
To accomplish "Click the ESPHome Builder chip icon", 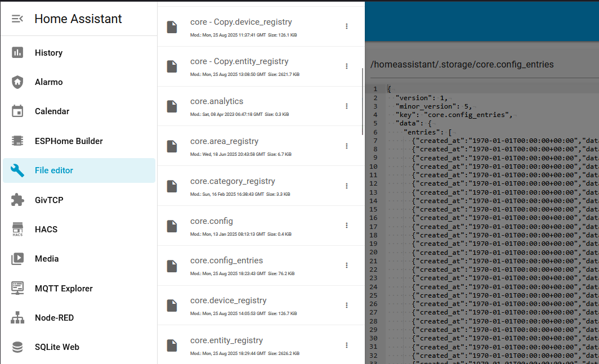I will coord(17,141).
